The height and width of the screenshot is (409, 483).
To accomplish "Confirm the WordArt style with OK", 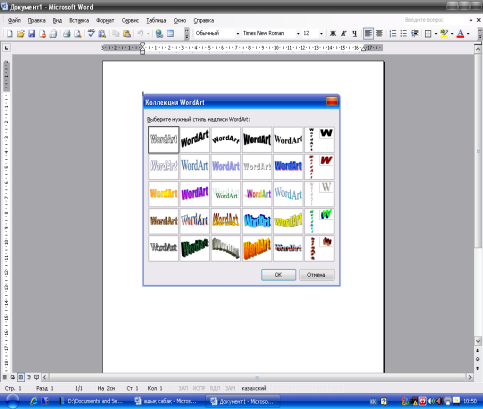I will point(278,275).
